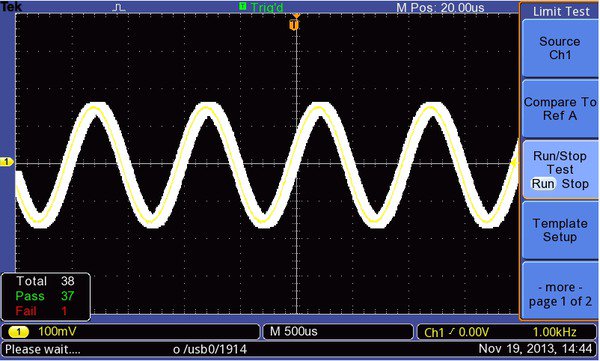
Task: Click the Fail 1 count
Action: 41,310
